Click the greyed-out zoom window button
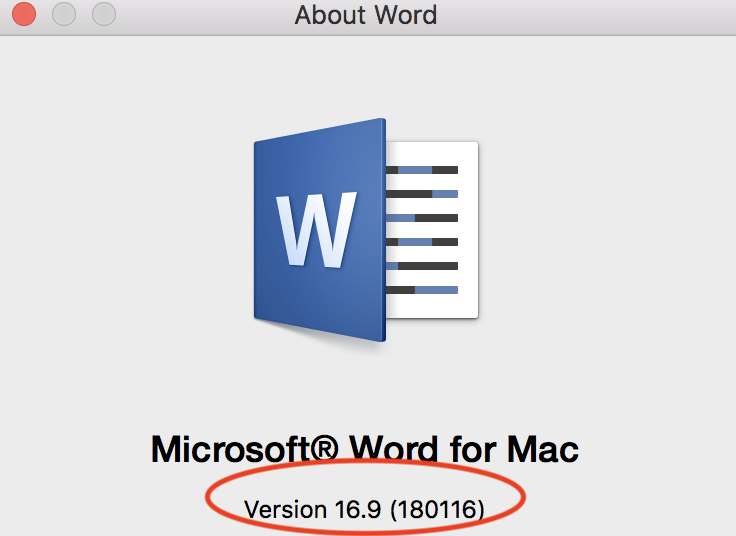Image resolution: width=736 pixels, height=536 pixels. tap(104, 14)
